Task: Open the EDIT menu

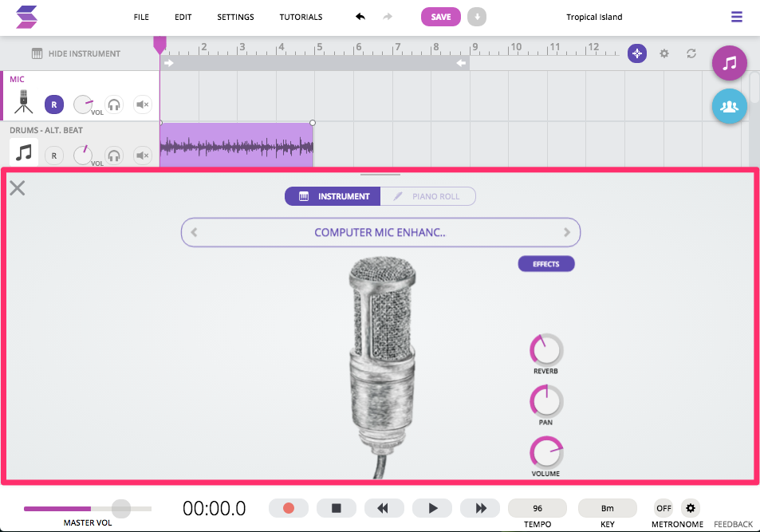Action: (183, 17)
